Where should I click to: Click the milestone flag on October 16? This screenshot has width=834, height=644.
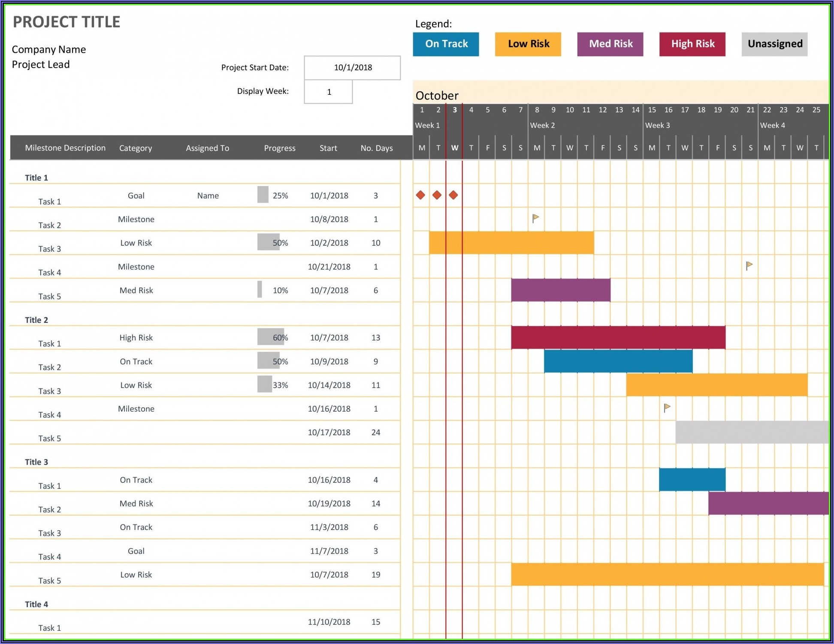(x=667, y=408)
